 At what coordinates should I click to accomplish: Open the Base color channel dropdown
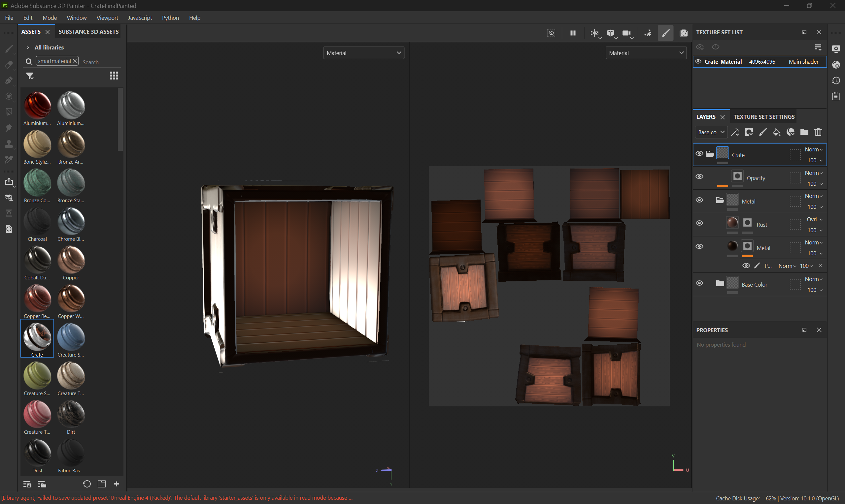pos(711,132)
